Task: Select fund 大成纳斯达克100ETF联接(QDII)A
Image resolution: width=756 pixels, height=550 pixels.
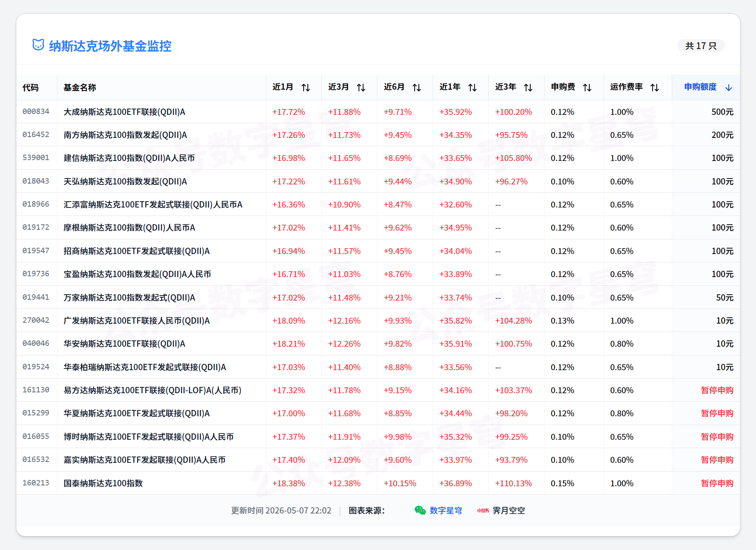Action: [124, 112]
